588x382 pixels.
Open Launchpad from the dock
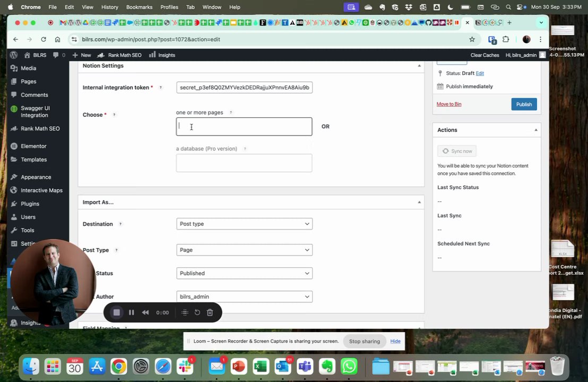53,367
